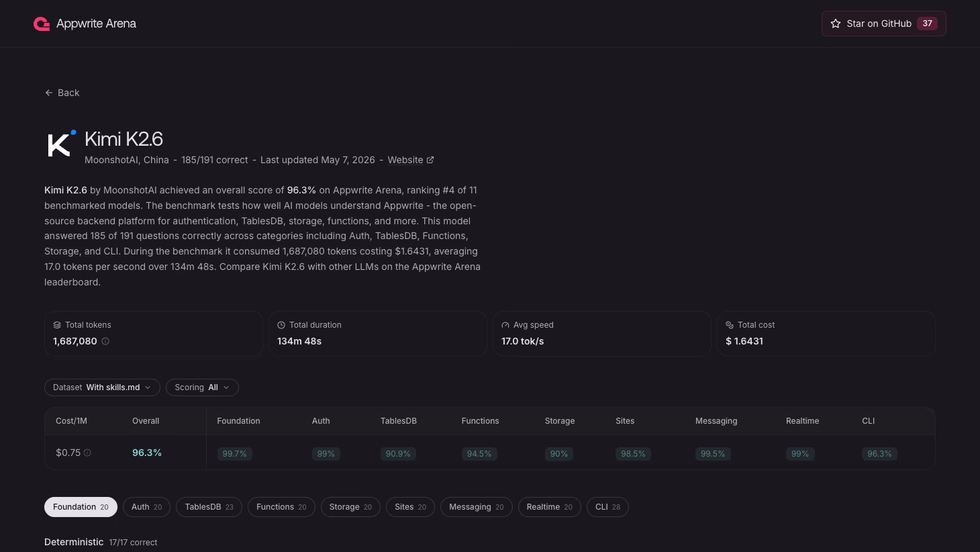Viewport: 980px width, 552px height.
Task: Switch to the Auth 20 tab
Action: (146, 507)
